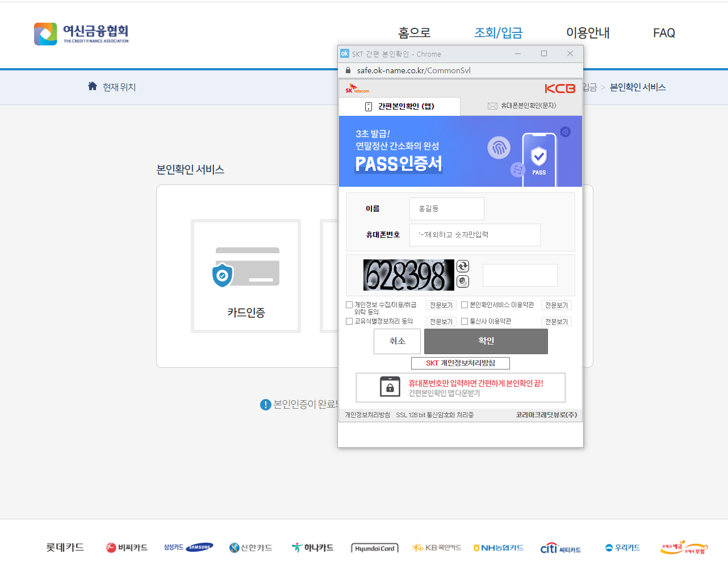Refresh the captcha image

coord(463,266)
